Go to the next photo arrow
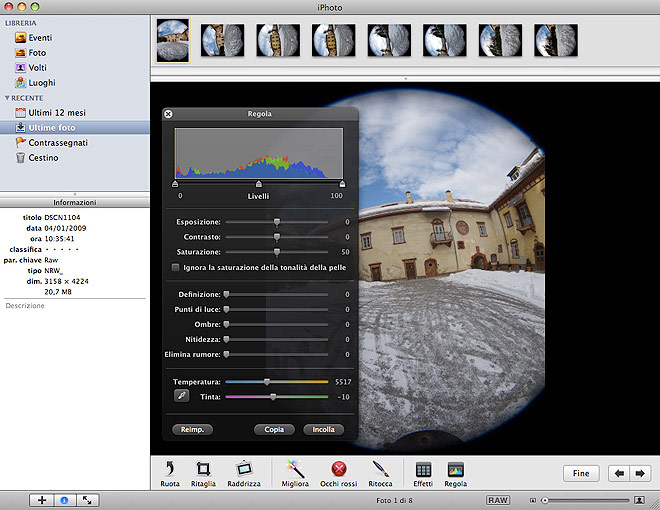Viewport: 660px width, 510px height. pyautogui.click(x=640, y=473)
